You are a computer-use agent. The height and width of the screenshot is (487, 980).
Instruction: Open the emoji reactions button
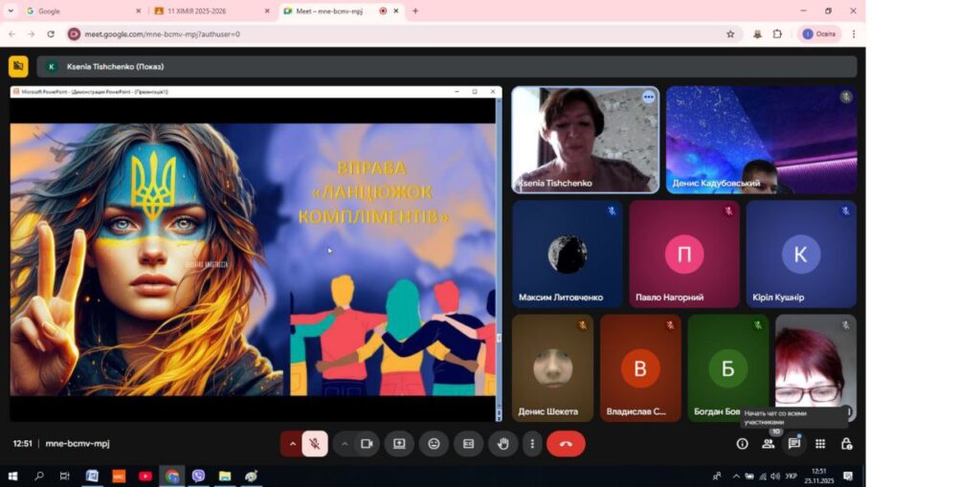pos(434,444)
